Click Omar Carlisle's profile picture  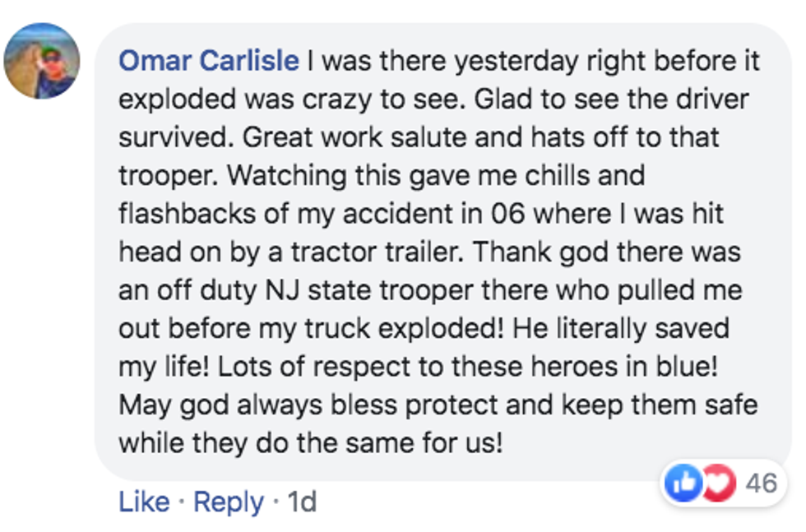pyautogui.click(x=42, y=62)
